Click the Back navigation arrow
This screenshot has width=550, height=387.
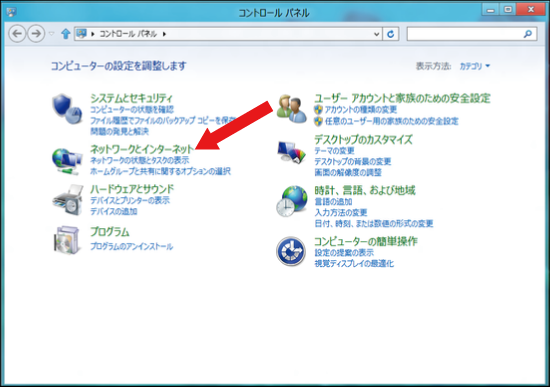(17, 34)
